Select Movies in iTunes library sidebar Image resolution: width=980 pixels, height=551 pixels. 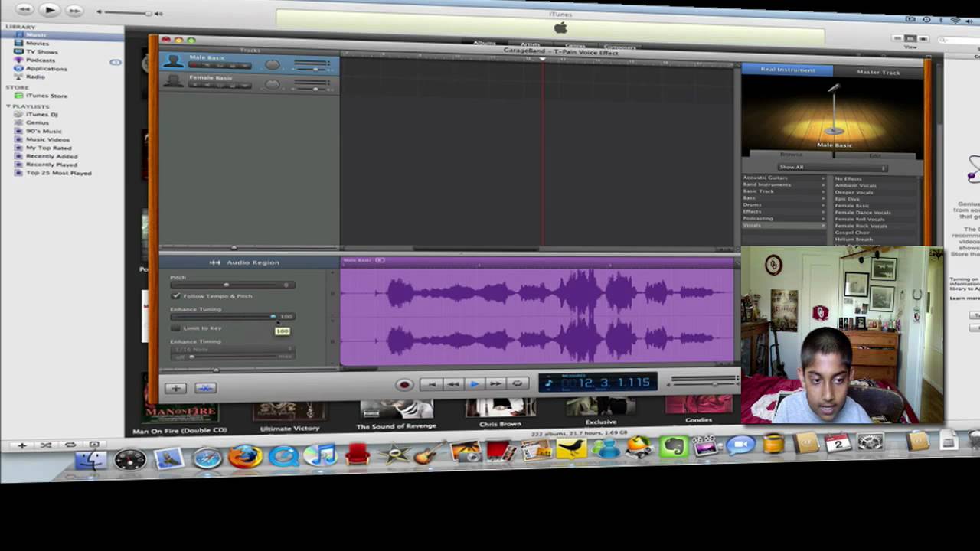click(37, 44)
